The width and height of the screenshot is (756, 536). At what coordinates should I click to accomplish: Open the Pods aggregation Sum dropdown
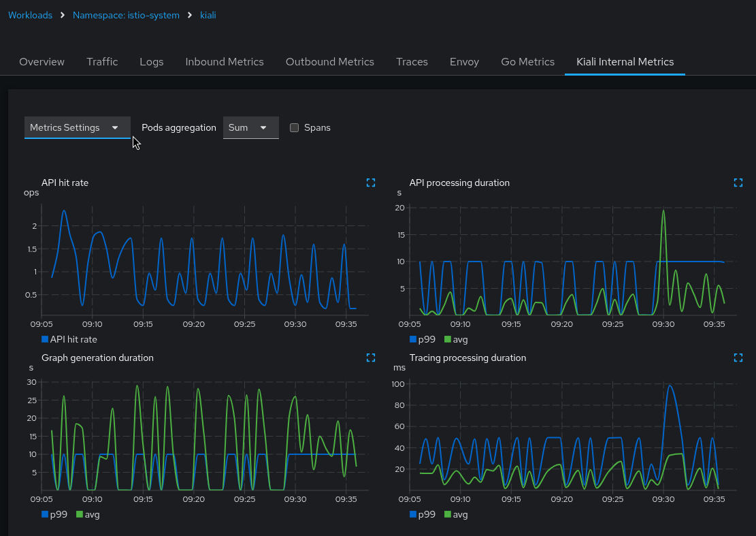pyautogui.click(x=250, y=127)
